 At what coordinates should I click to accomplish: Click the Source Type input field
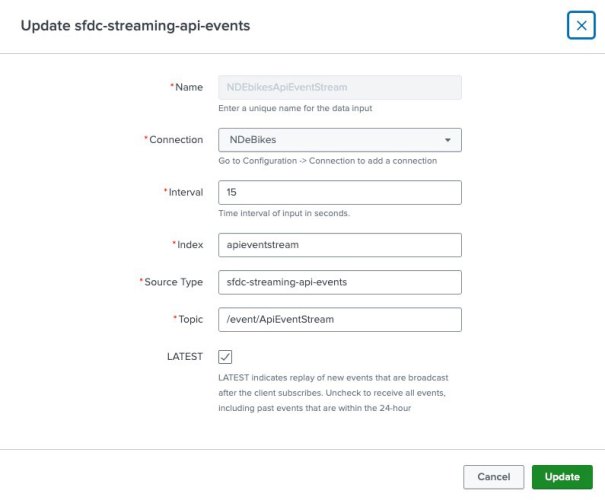(340, 282)
